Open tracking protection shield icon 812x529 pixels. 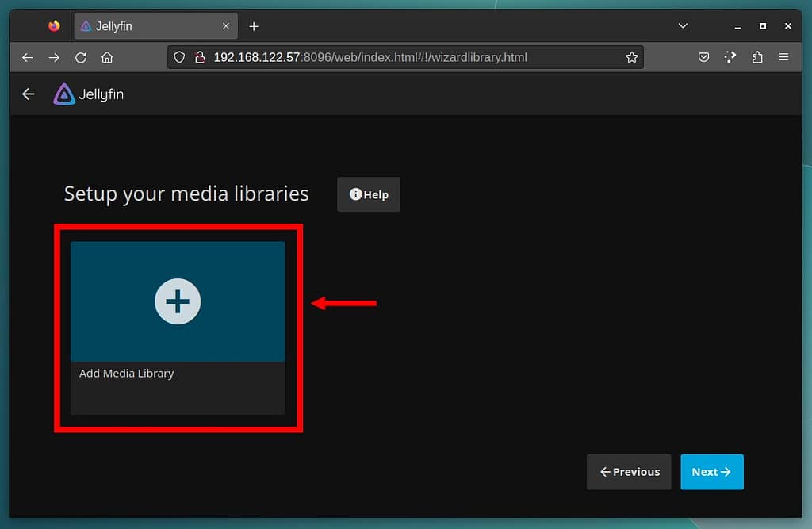[x=179, y=57]
